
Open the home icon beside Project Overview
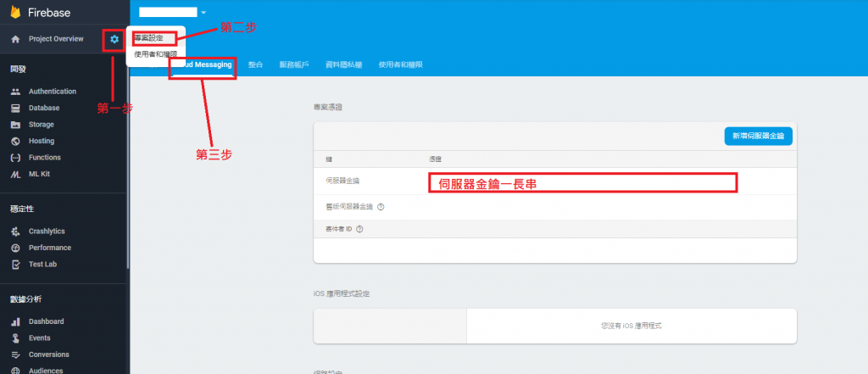(x=15, y=39)
